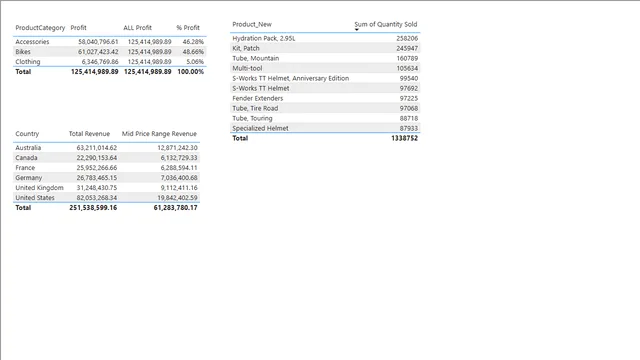Image resolution: width=640 pixels, height=360 pixels.
Task: Click mid price value 6,132,729.33
Action: (179, 158)
